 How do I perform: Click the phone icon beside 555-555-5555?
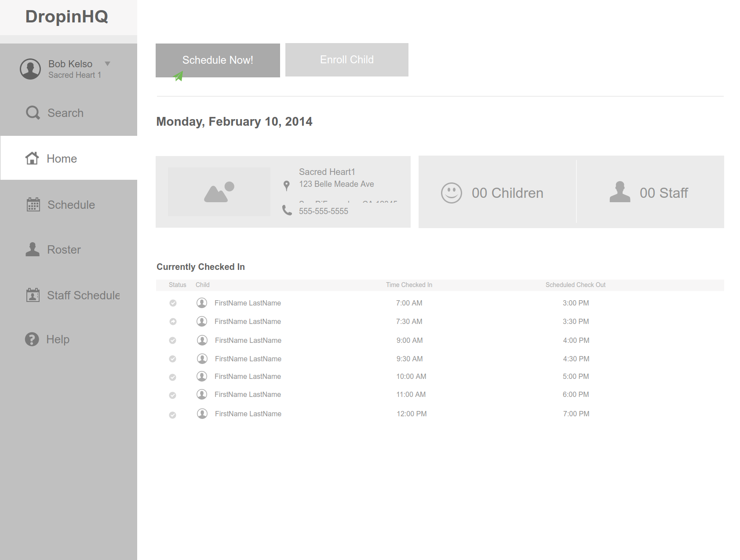(287, 210)
